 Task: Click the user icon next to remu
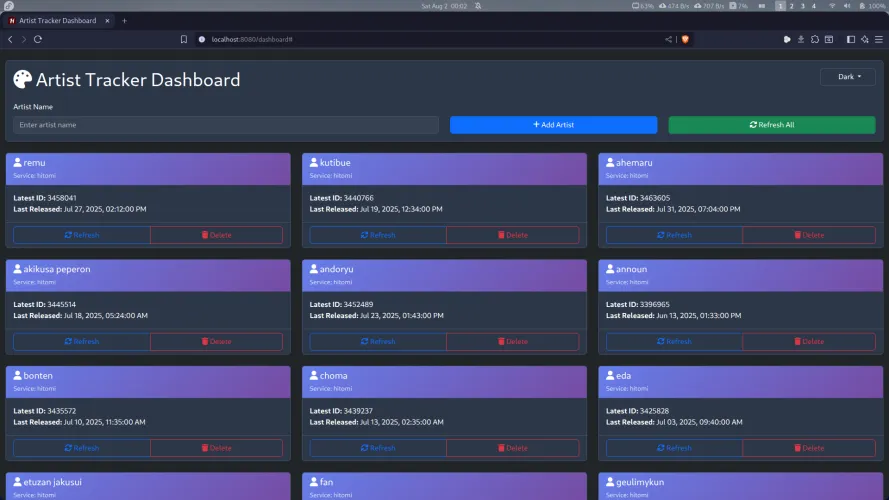point(18,162)
